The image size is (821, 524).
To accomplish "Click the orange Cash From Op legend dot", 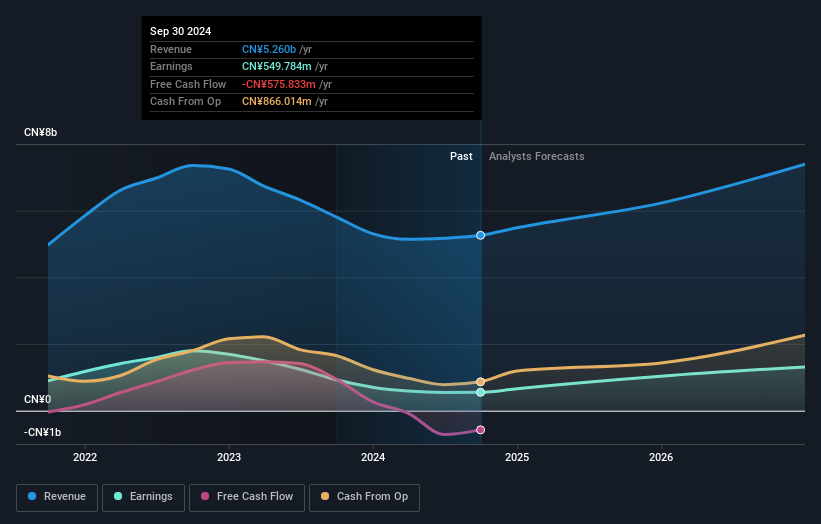I will [x=325, y=496].
